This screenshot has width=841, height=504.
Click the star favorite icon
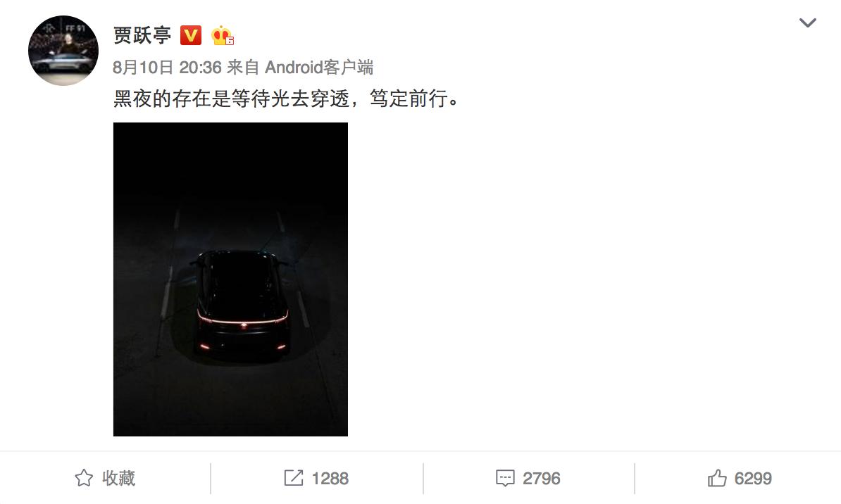[x=84, y=478]
